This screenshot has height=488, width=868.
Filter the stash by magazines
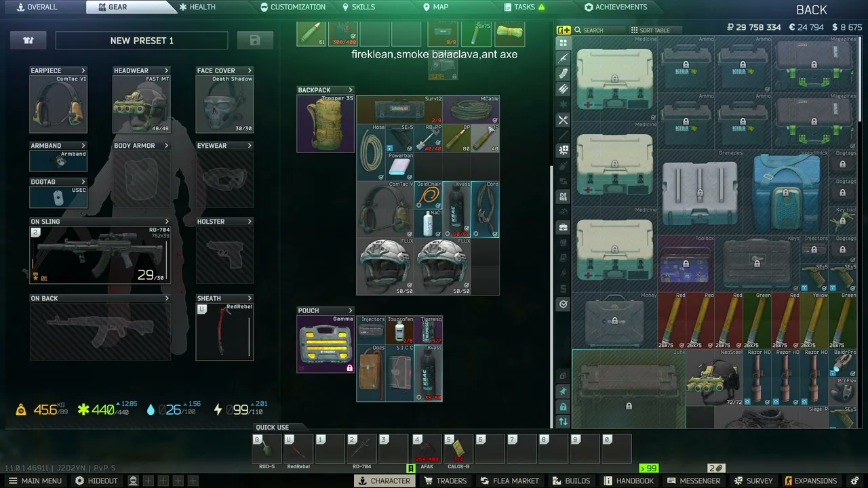(x=563, y=73)
